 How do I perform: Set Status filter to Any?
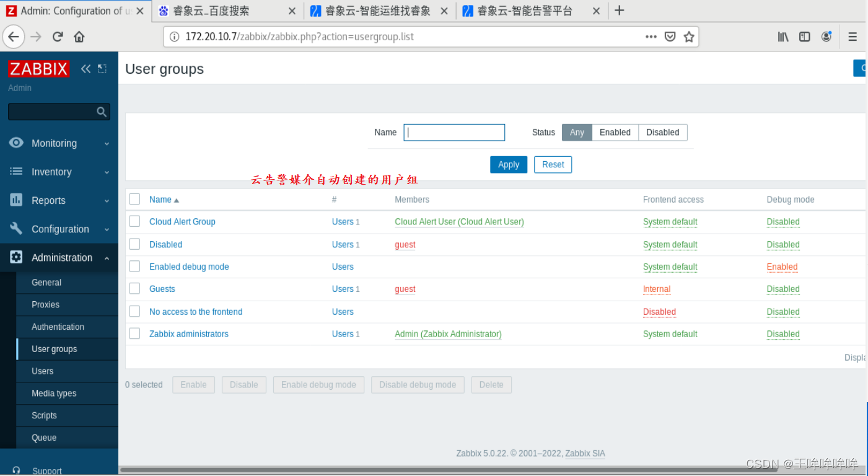577,132
